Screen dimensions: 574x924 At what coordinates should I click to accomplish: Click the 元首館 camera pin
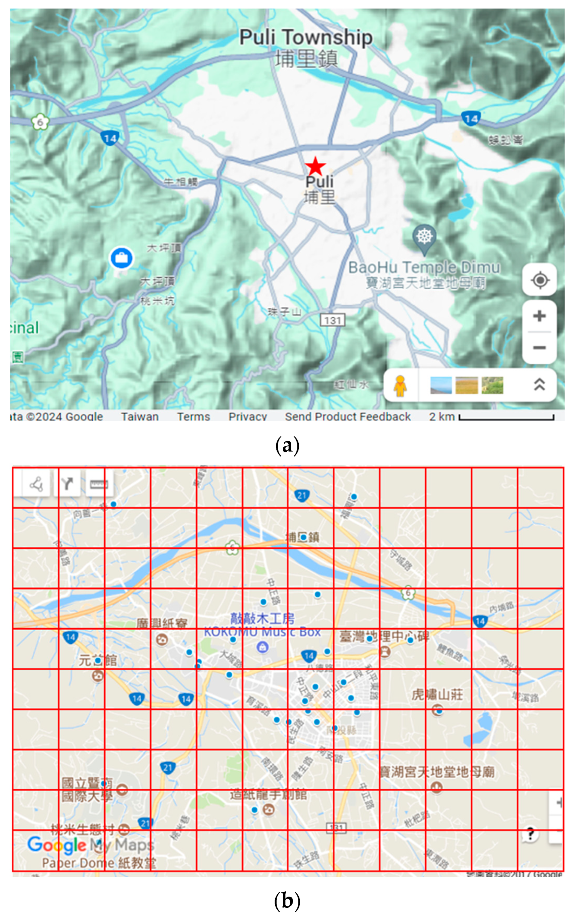tap(98, 676)
